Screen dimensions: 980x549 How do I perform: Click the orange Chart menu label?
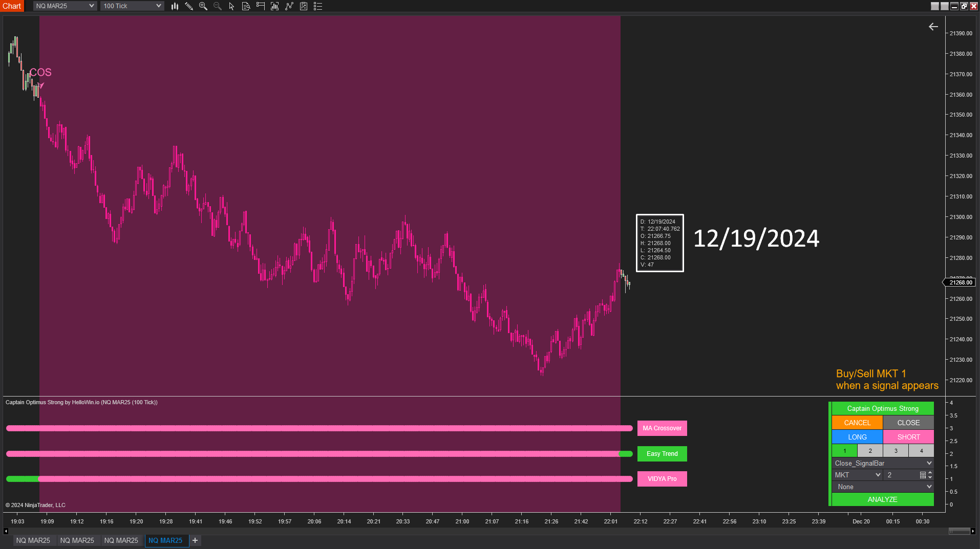[x=12, y=6]
